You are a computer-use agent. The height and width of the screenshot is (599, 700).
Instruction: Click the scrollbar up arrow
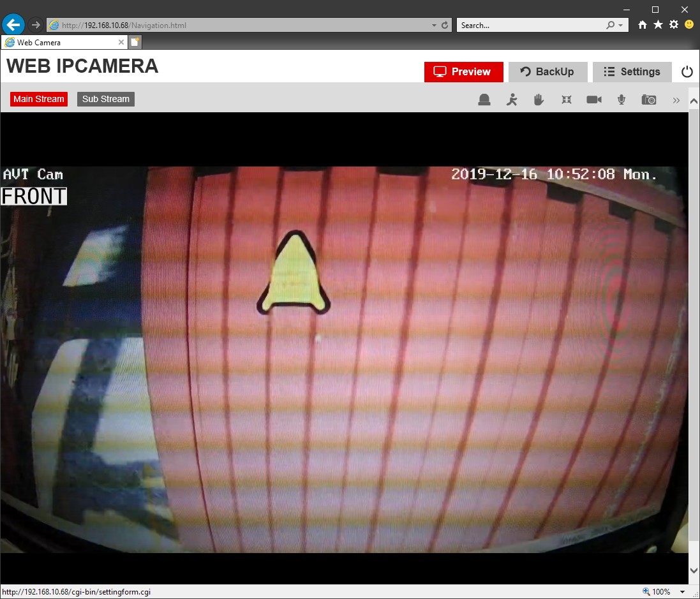coord(694,102)
